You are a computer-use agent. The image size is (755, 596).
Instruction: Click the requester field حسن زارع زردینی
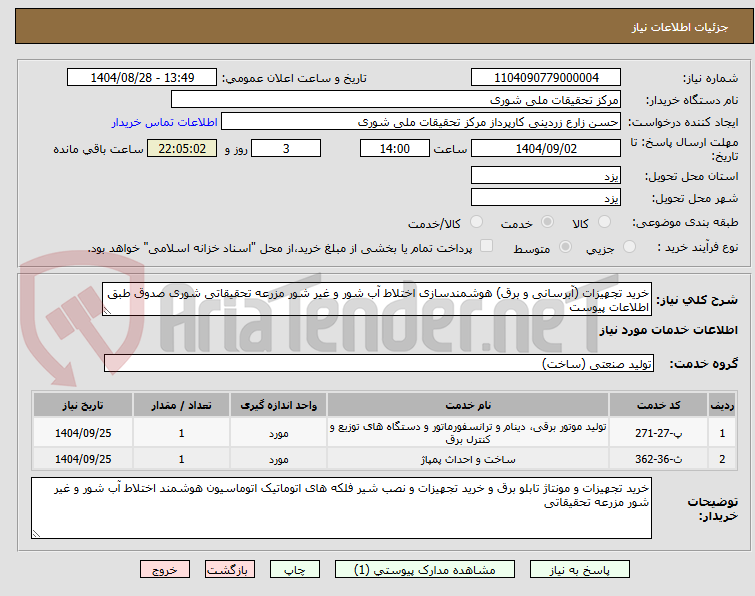(421, 122)
